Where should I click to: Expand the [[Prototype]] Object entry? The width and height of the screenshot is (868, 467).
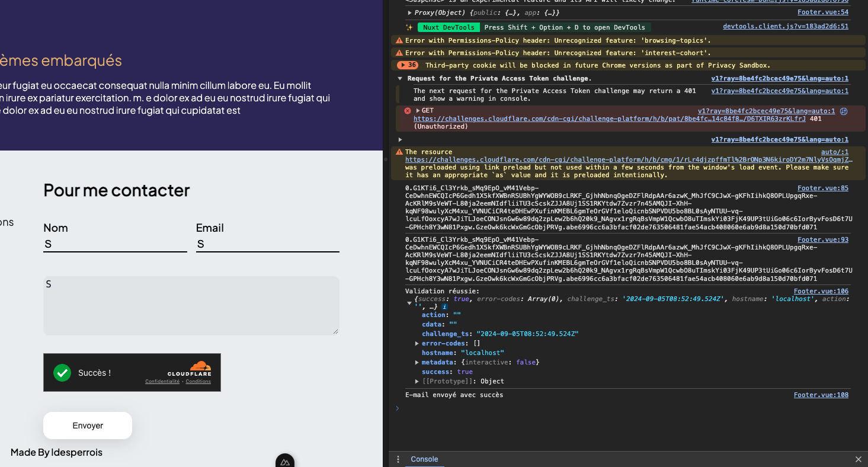coord(417,381)
